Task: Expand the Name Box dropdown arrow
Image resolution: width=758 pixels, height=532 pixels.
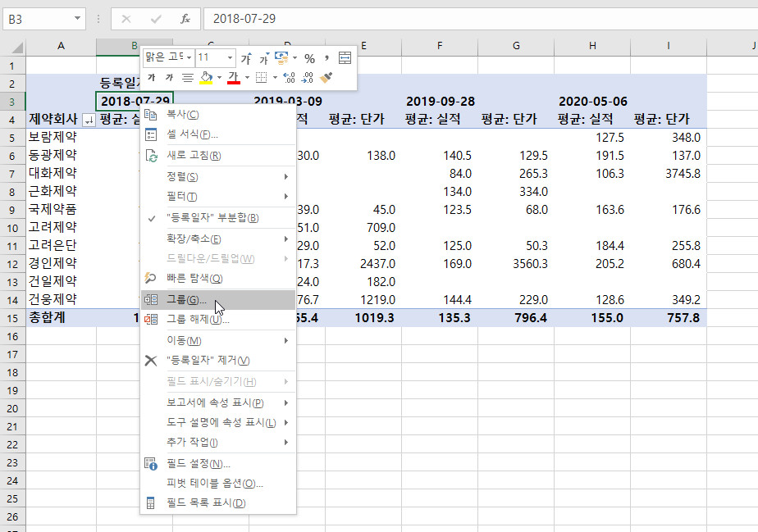Action: coord(78,18)
